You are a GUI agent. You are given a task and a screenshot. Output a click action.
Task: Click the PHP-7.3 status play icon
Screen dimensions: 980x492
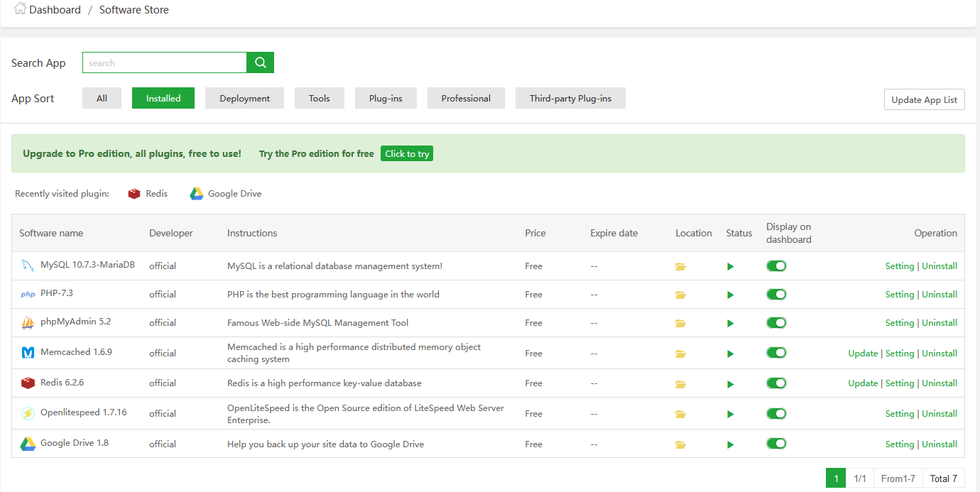tap(731, 295)
